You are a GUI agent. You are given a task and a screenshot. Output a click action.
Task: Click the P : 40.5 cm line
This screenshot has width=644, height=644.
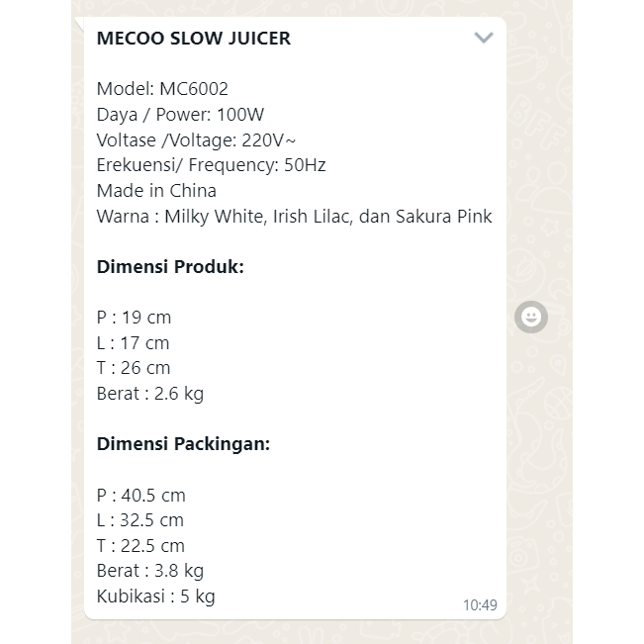(x=140, y=495)
